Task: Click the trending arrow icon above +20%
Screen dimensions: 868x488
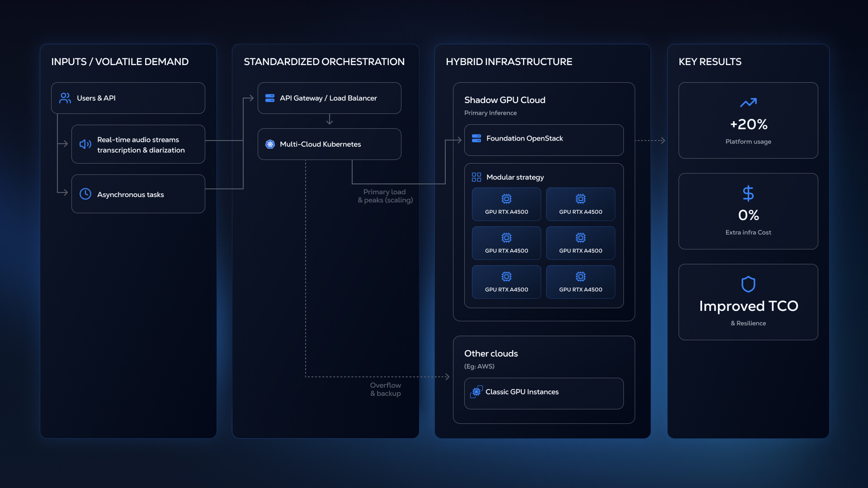Action: pos(748,103)
